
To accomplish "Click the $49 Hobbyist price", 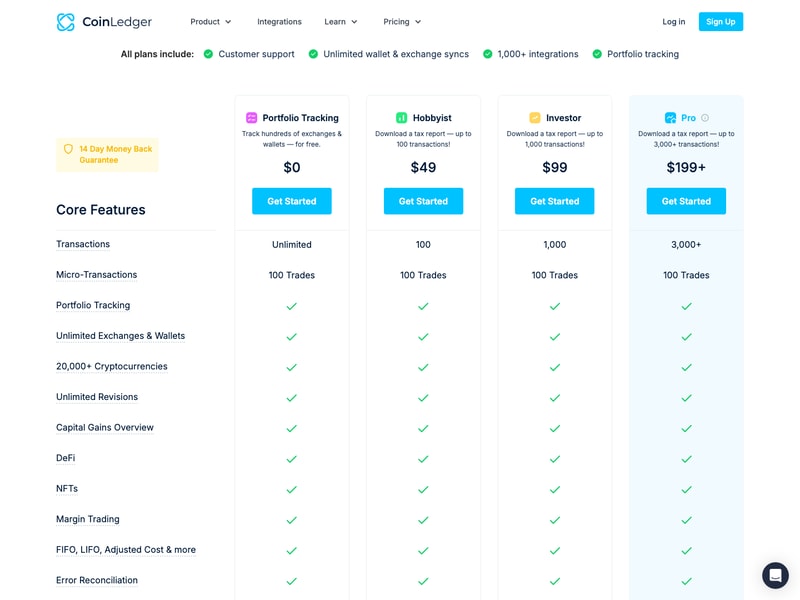I will pyautogui.click(x=423, y=167).
